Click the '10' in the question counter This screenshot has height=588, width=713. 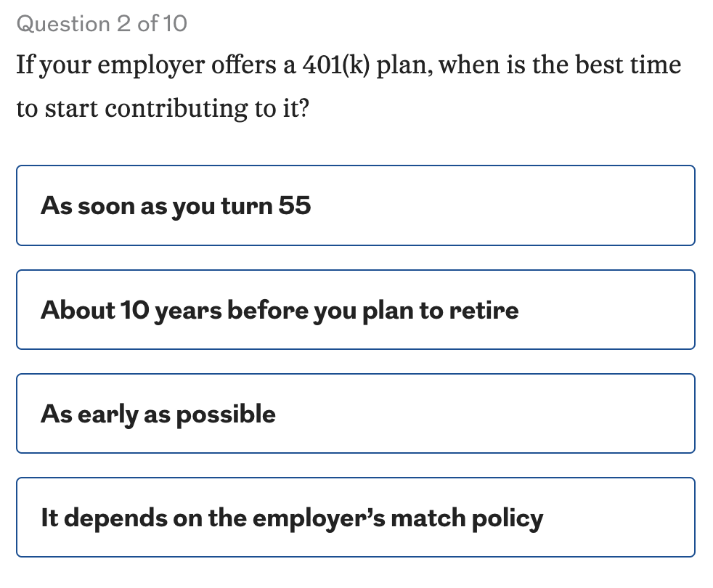175,24
